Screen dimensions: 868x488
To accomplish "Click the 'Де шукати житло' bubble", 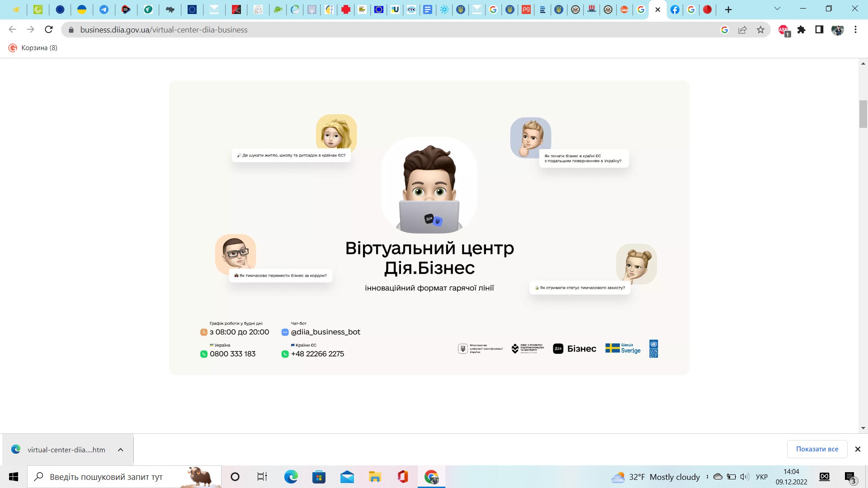I will (x=291, y=155).
